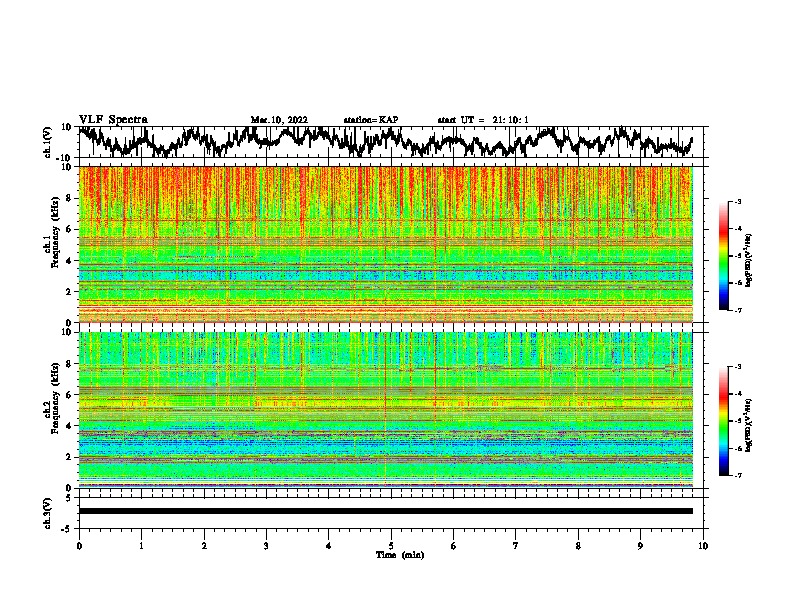
Task: Click the time axis tick label 4
Action: [329, 546]
